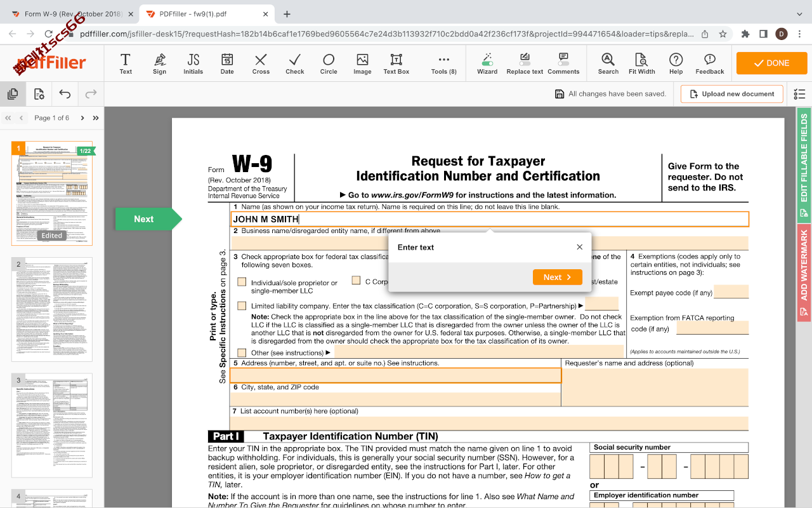Open ADD WATERMARK side tab
The width and height of the screenshot is (812, 508).
click(x=804, y=273)
